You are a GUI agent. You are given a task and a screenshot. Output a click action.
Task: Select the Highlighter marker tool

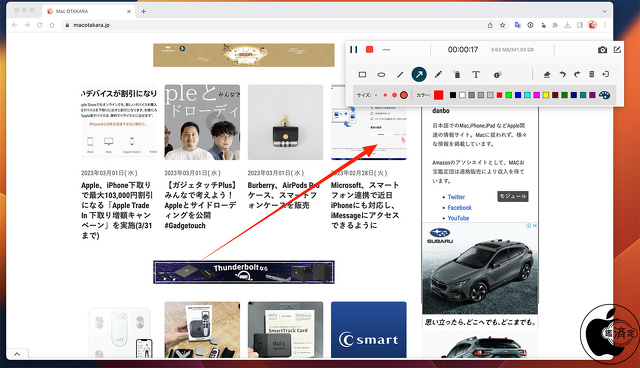coord(457,75)
